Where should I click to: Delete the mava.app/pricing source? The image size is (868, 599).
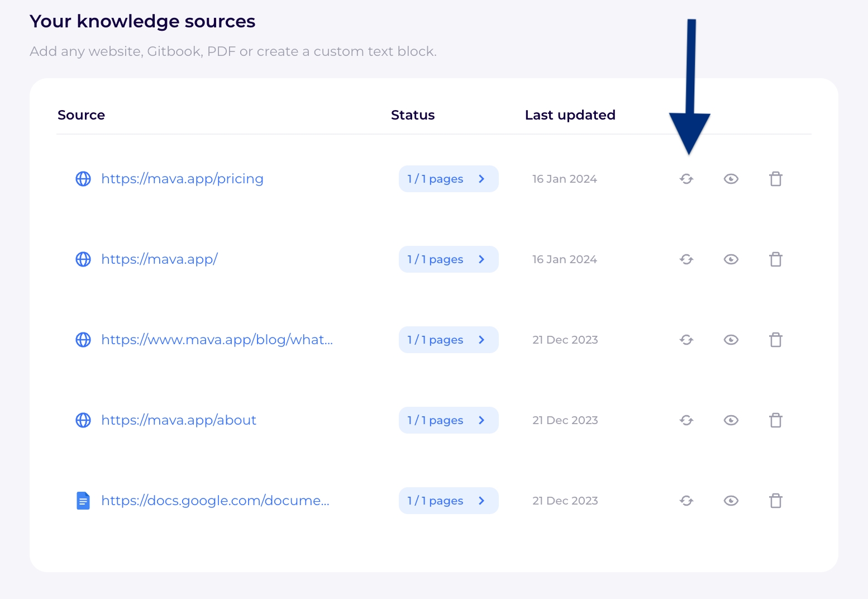click(x=775, y=179)
